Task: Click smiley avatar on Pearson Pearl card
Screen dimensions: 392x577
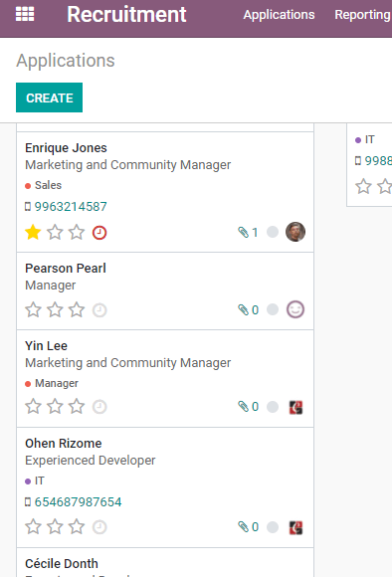Action: [x=295, y=309]
